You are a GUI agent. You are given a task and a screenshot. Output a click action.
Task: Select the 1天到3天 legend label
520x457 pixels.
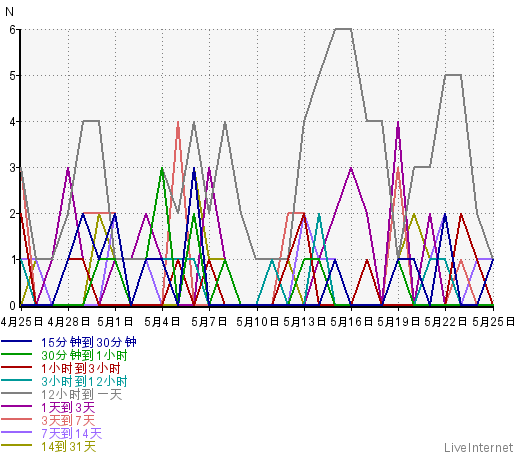pyautogui.click(x=68, y=407)
